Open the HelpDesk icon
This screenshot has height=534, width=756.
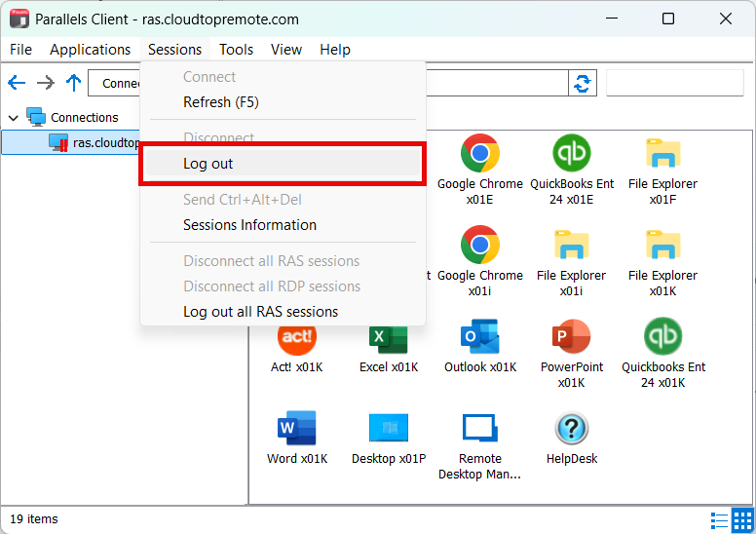pyautogui.click(x=572, y=429)
